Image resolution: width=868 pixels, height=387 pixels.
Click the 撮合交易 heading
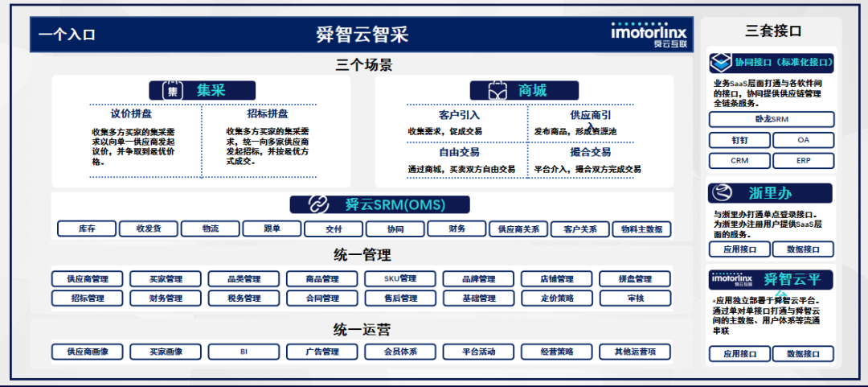(590, 152)
